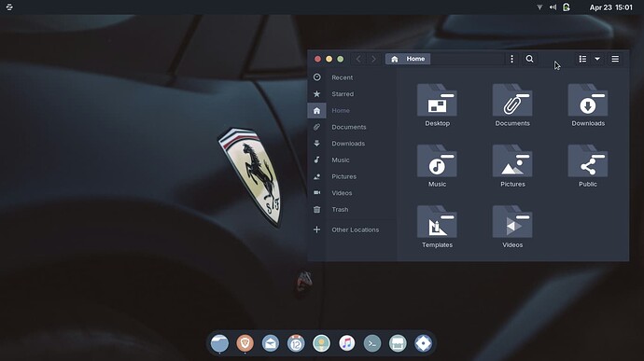Click the Home path bar button
Image resolution: width=644 pixels, height=361 pixels.
coord(408,59)
